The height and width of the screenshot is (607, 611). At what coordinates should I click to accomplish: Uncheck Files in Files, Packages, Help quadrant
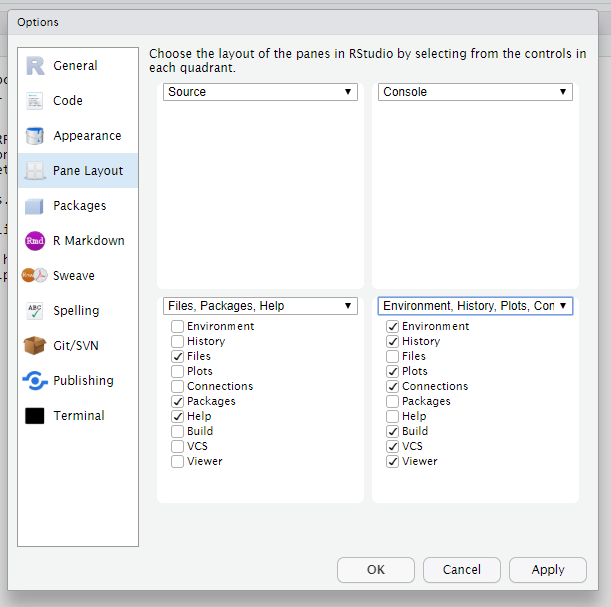[177, 356]
